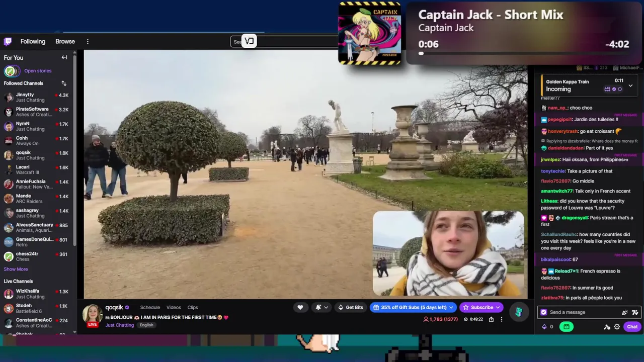Sort Followed Channels with the sort icon

pyautogui.click(x=64, y=83)
